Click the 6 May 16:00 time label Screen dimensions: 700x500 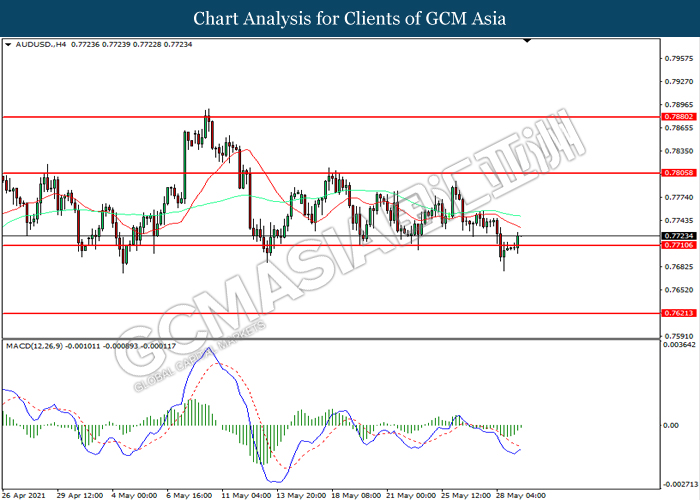point(189,496)
